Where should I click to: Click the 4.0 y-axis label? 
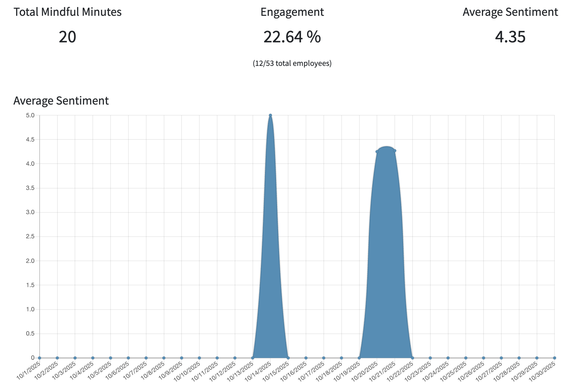pyautogui.click(x=30, y=164)
